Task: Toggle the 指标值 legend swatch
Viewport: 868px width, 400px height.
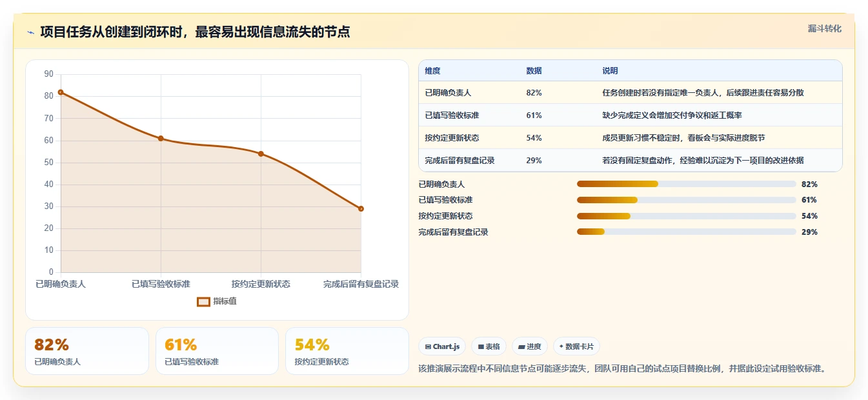Action: point(203,301)
